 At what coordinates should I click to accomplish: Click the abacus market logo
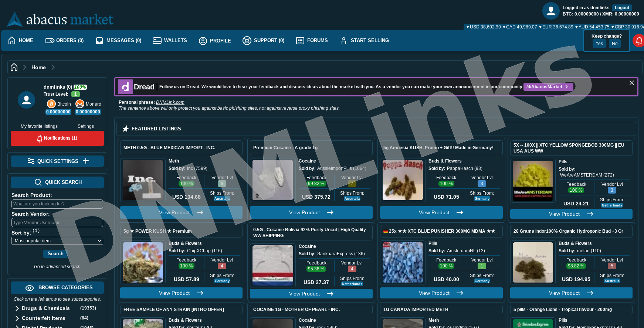click(60, 19)
